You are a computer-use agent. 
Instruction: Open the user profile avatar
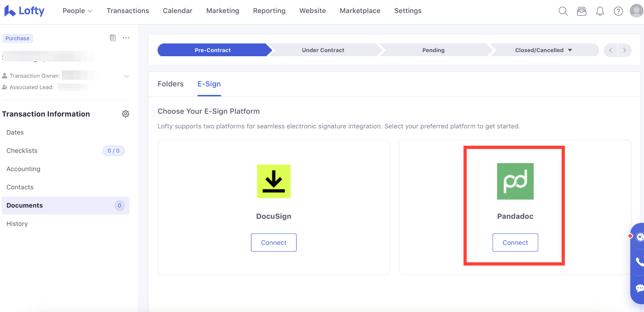coord(636,11)
